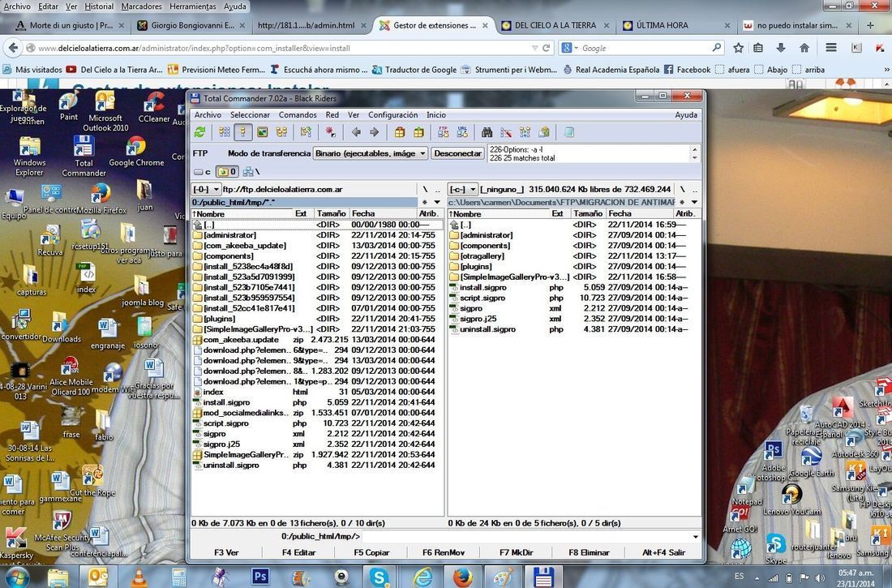The height and width of the screenshot is (588, 892).
Task: Click the notepad icon in Total Commander toolbar
Action: [x=568, y=133]
